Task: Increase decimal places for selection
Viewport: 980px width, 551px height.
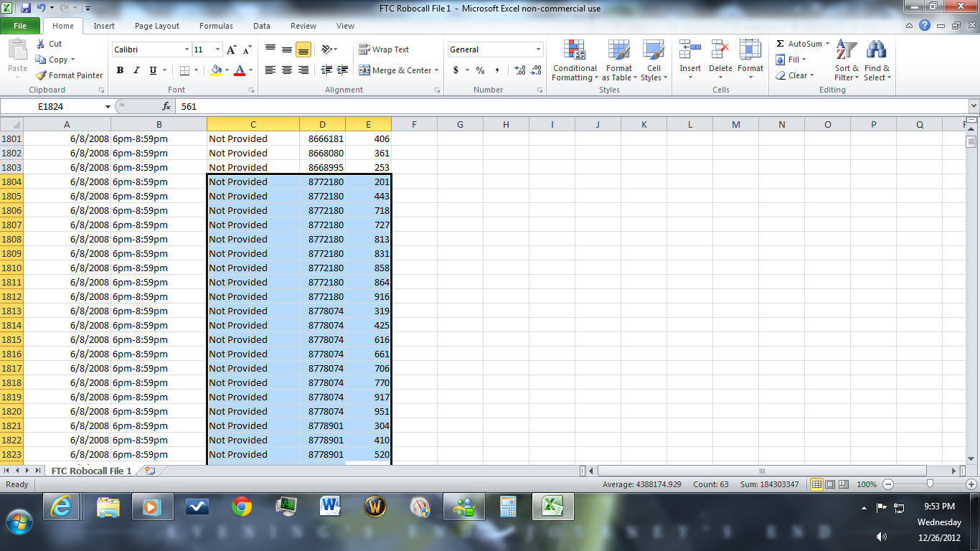Action: point(521,70)
